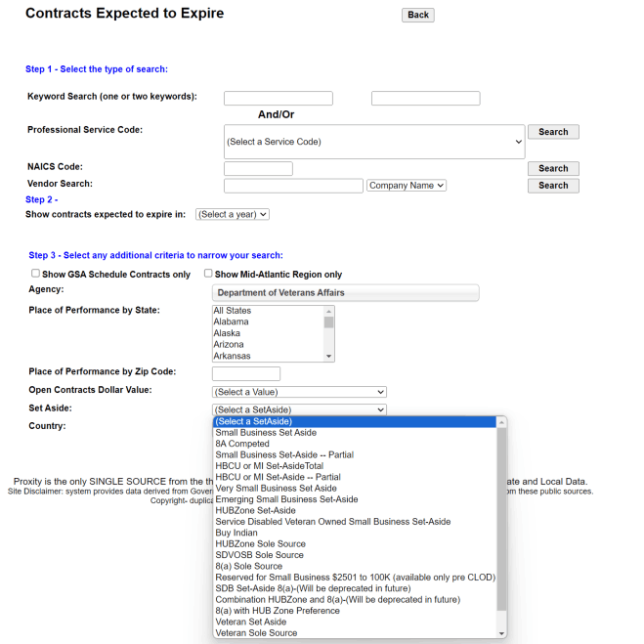Click the state list scrollbar thumb
The width and height of the screenshot is (644, 644).
(x=328, y=322)
